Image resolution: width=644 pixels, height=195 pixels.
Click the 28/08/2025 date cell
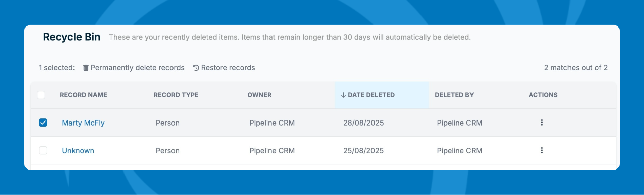click(x=363, y=123)
